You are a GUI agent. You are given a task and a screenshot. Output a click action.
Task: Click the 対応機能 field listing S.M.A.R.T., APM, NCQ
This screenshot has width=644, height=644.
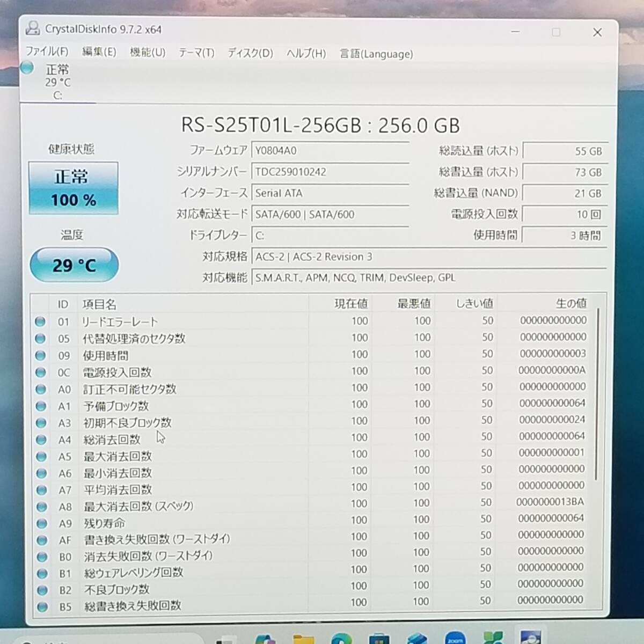click(x=429, y=277)
